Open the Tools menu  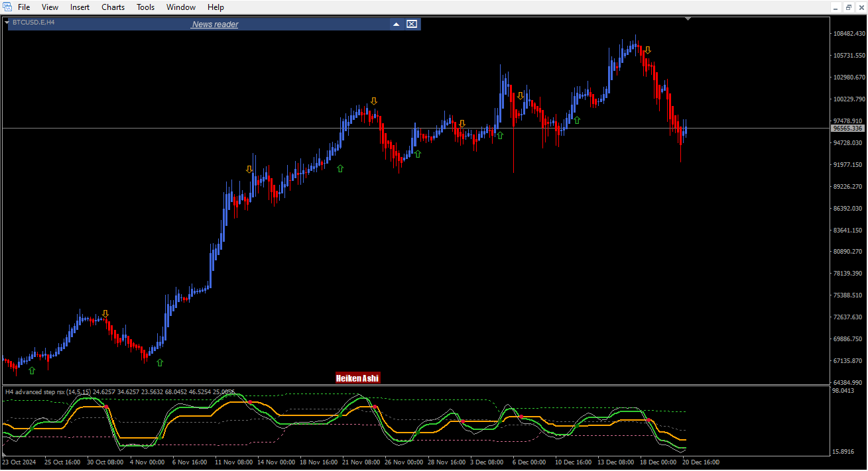[145, 7]
